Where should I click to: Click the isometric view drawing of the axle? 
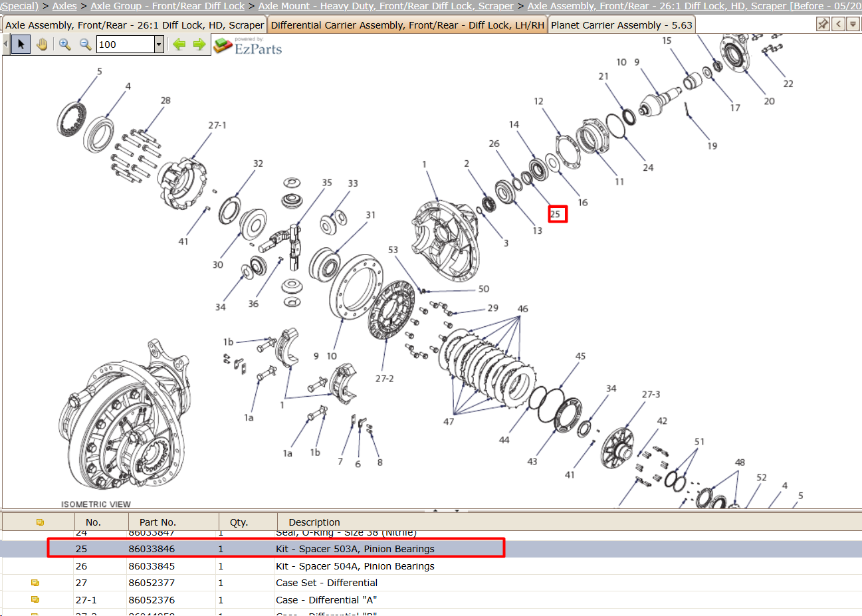coord(124,415)
